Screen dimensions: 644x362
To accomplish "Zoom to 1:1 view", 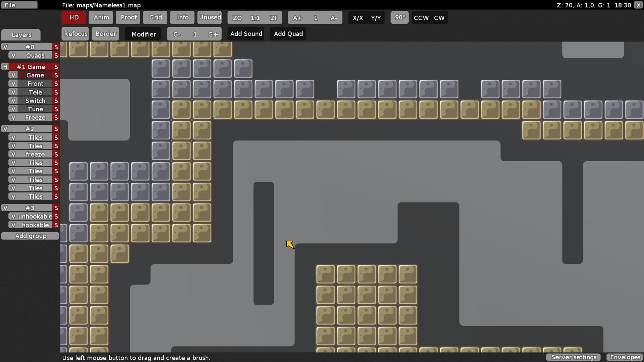I will tap(255, 18).
